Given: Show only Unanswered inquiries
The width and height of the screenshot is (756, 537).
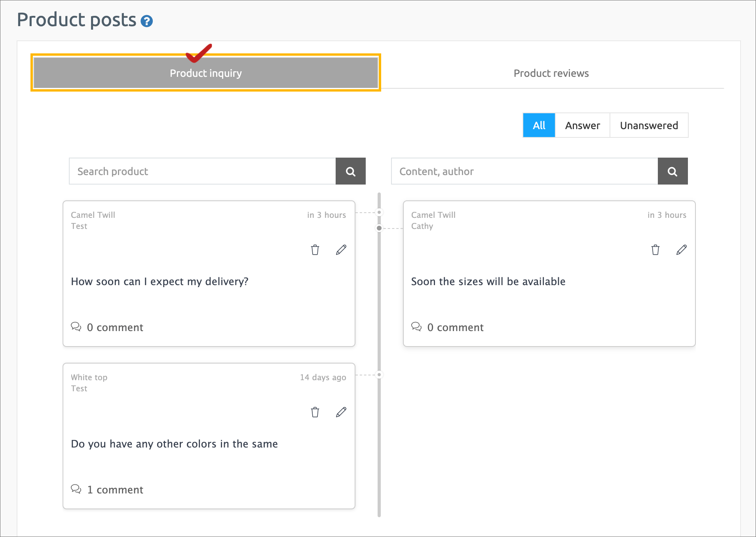Looking at the screenshot, I should coord(649,126).
